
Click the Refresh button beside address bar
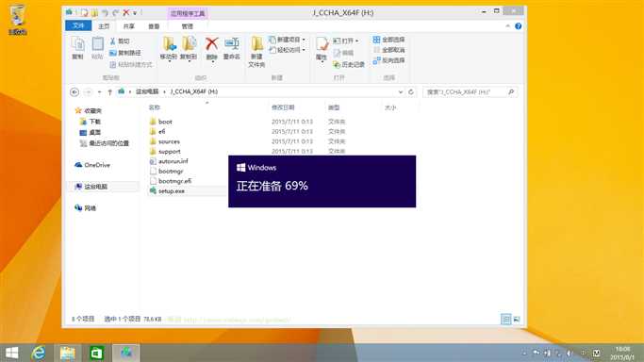click(411, 92)
